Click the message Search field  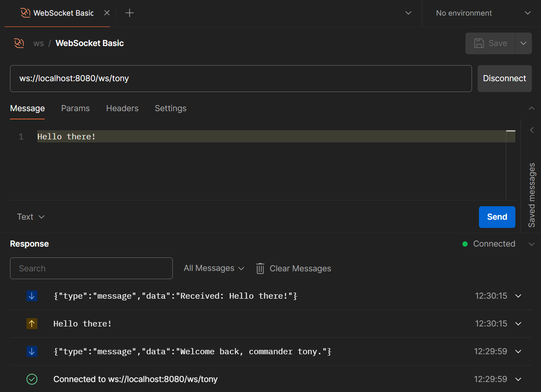[91, 268]
